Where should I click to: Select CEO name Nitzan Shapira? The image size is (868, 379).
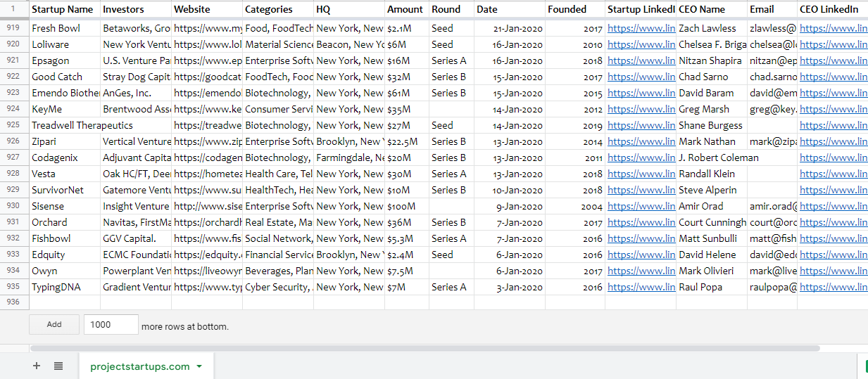point(712,60)
